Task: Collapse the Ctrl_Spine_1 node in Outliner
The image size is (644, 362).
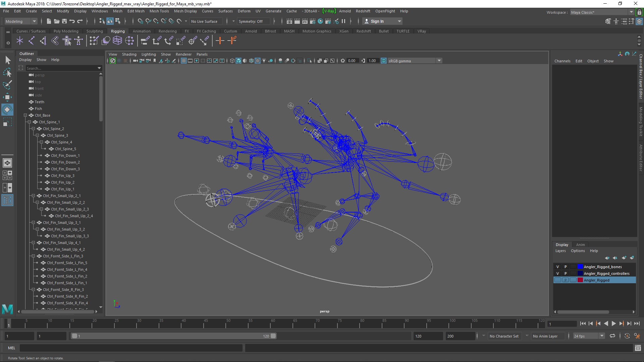Action: point(30,122)
